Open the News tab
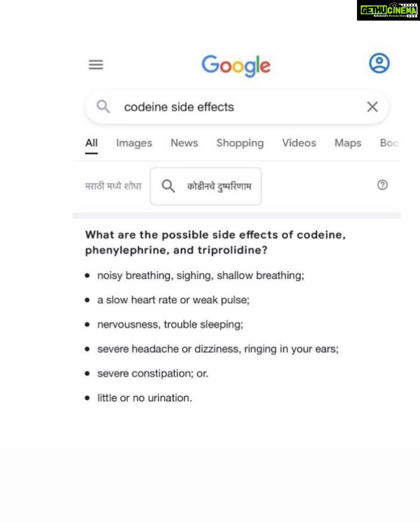The width and height of the screenshot is (420, 522). click(x=184, y=143)
